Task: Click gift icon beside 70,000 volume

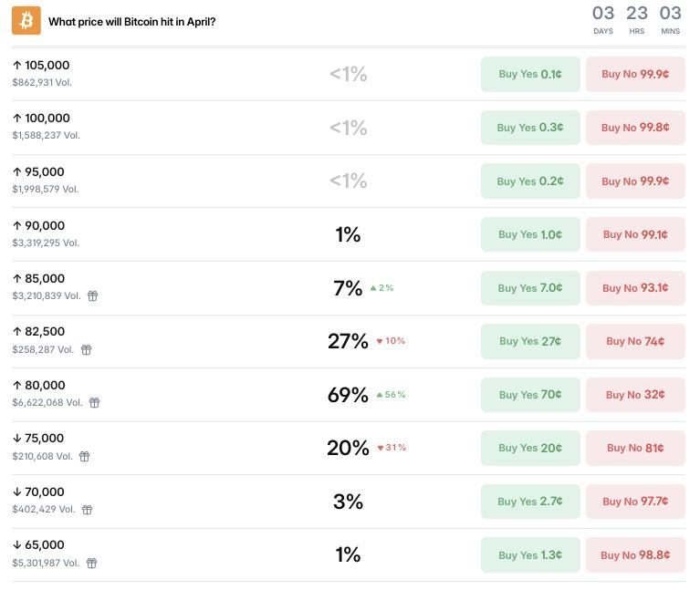Action: pyautogui.click(x=88, y=510)
